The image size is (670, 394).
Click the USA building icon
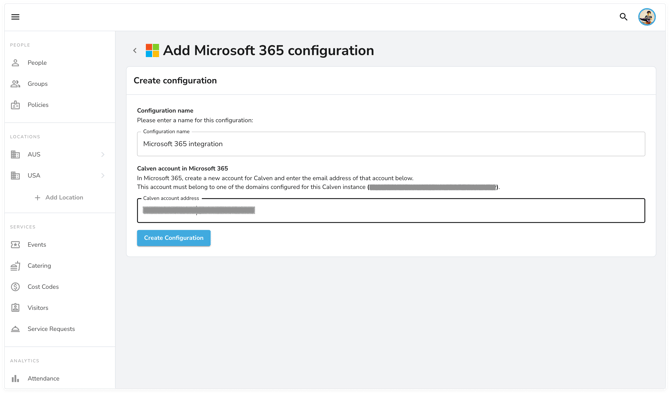pyautogui.click(x=15, y=175)
